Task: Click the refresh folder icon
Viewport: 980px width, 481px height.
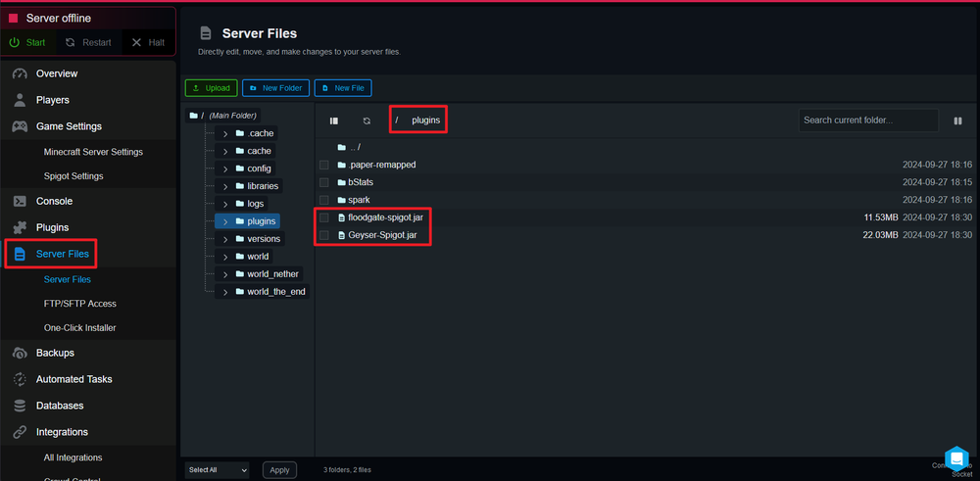Action: tap(367, 120)
